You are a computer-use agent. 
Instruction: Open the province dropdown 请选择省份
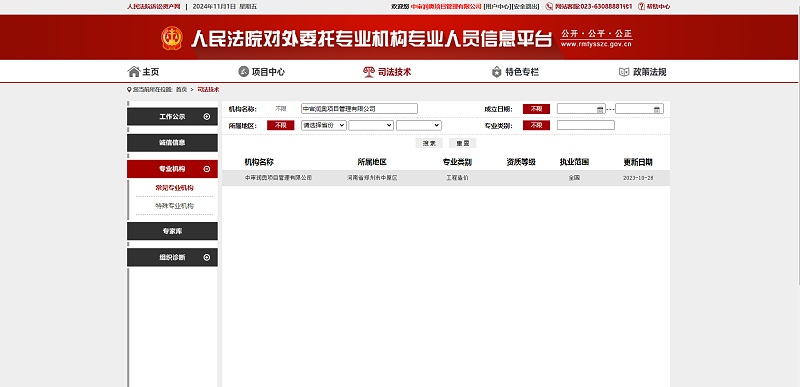pyautogui.click(x=323, y=125)
